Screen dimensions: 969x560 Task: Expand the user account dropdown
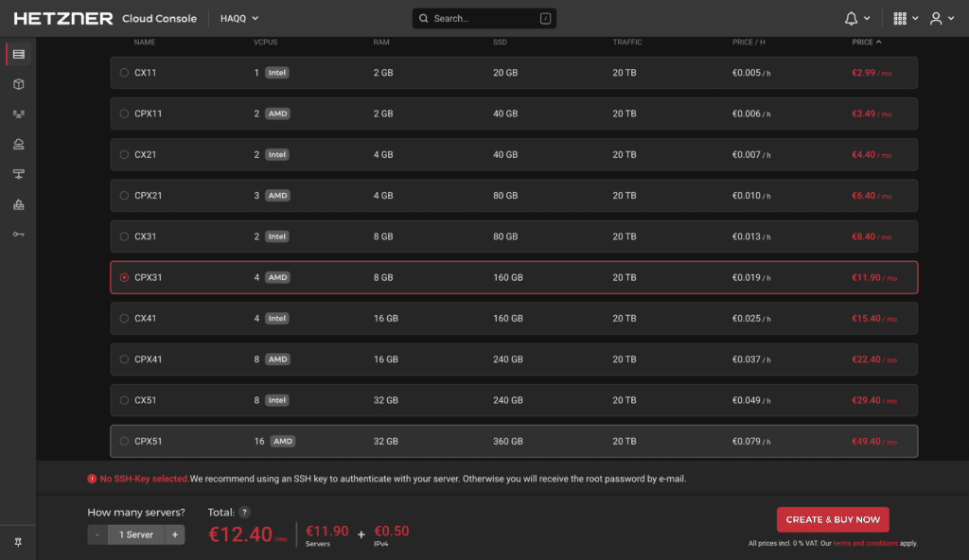[942, 18]
